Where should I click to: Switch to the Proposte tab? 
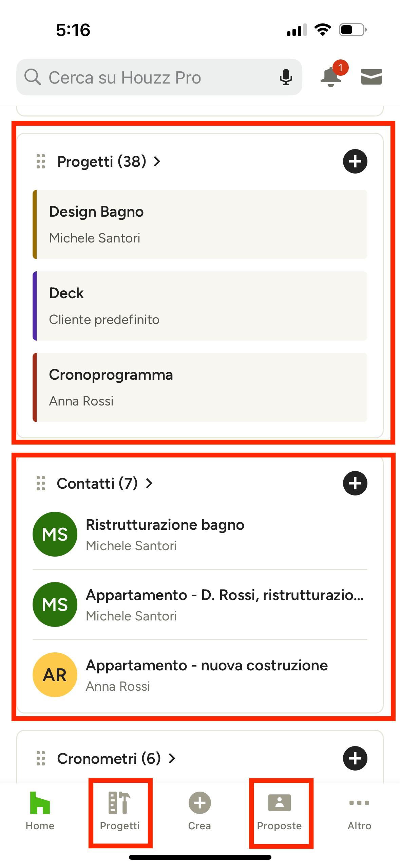[x=279, y=812]
